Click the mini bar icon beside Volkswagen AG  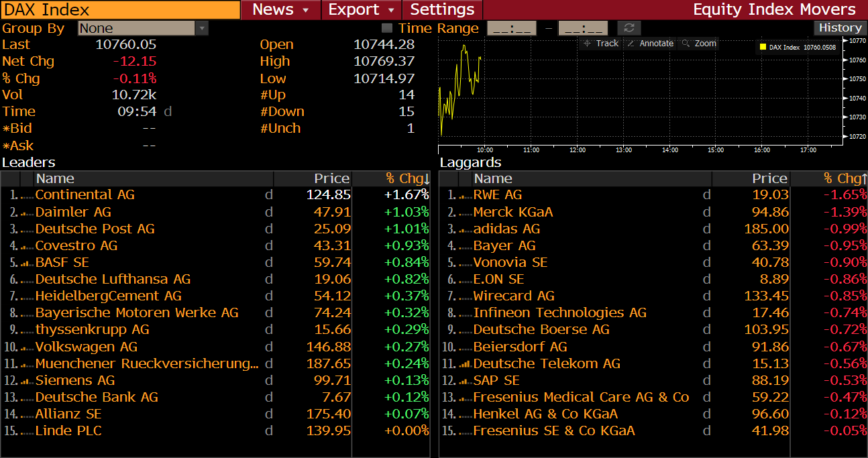point(28,347)
